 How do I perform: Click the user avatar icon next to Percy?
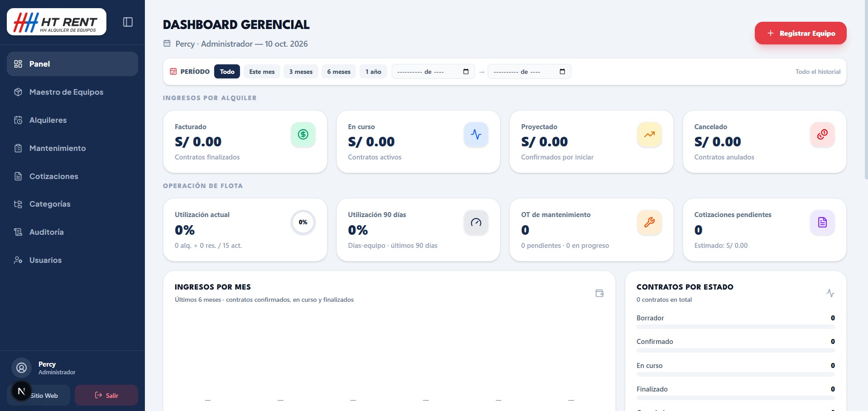click(x=21, y=368)
